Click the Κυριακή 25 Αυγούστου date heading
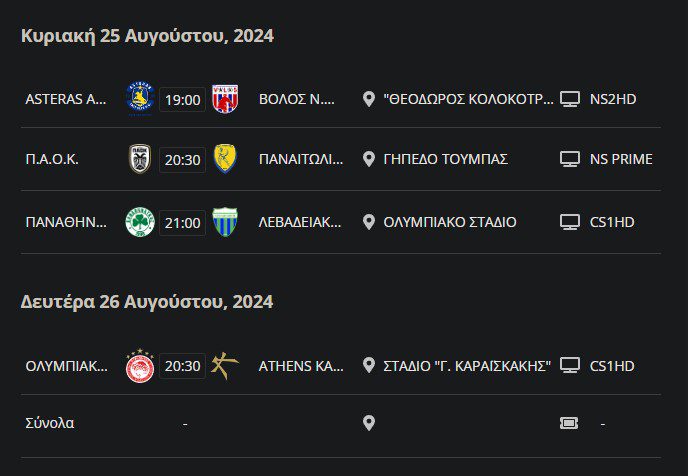 (x=147, y=36)
